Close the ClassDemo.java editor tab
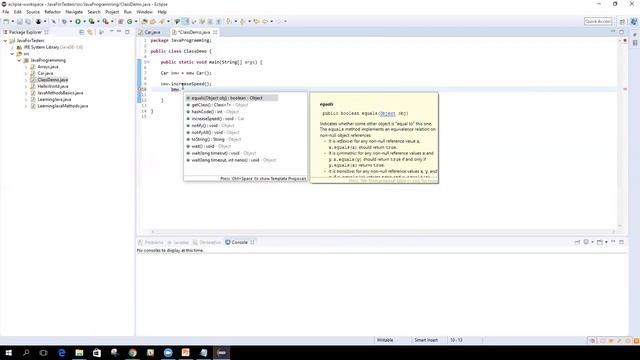This screenshot has width=640, height=360. (x=215, y=32)
